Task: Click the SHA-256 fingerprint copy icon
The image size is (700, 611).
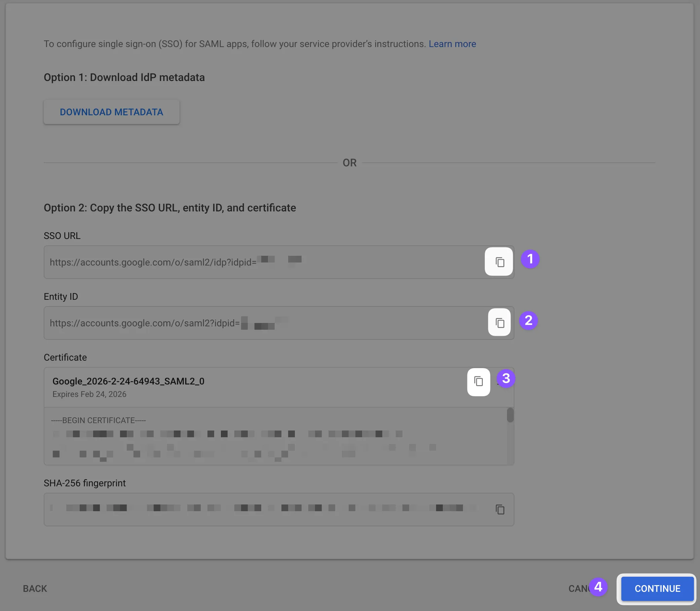Action: tap(500, 509)
